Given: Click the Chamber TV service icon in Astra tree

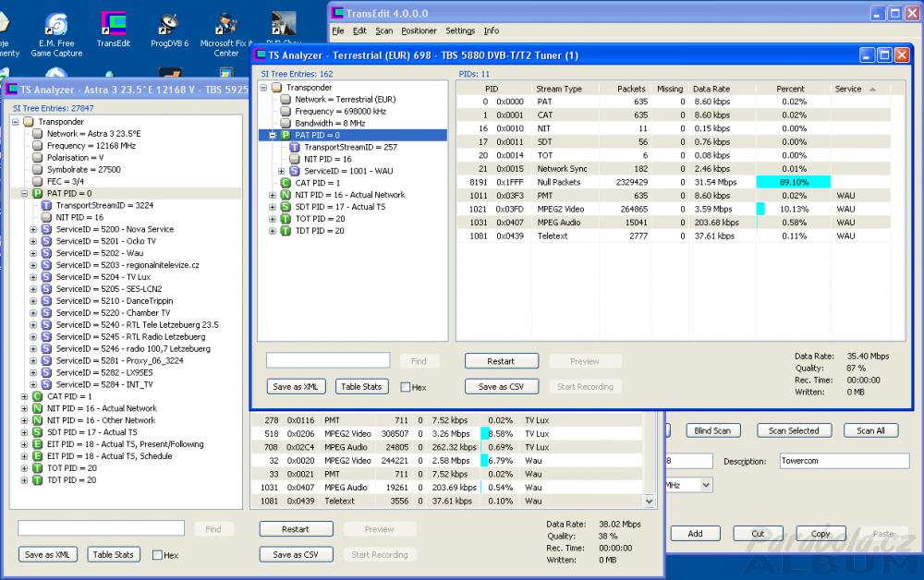Looking at the screenshot, I should [x=46, y=313].
